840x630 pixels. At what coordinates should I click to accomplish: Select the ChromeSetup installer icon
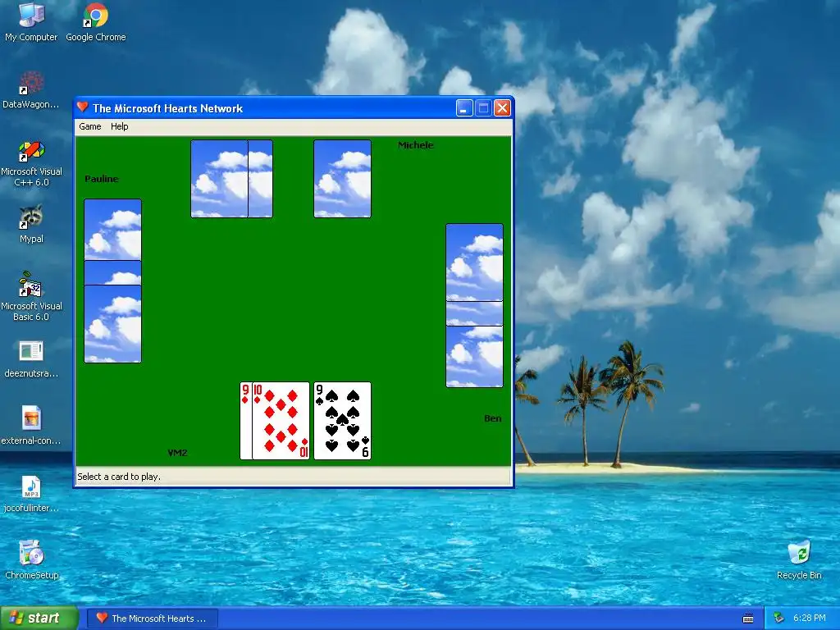pos(31,560)
